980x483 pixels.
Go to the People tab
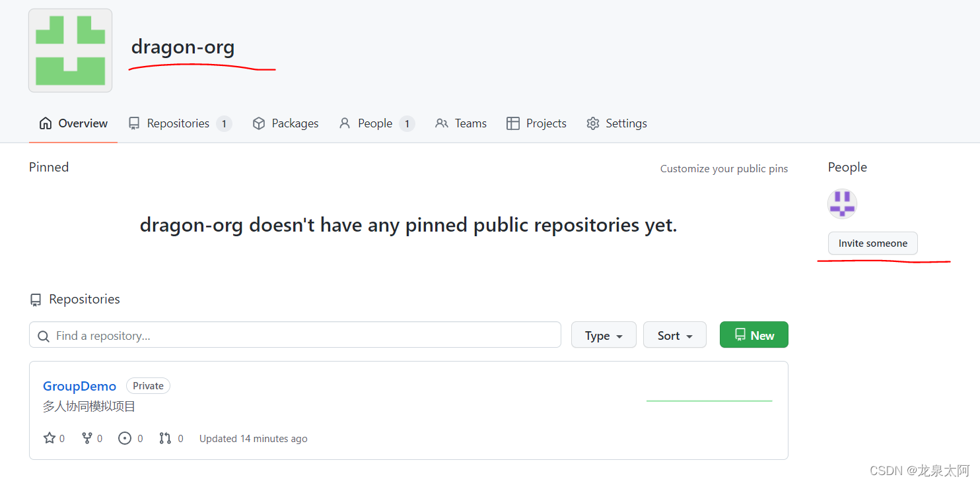376,123
